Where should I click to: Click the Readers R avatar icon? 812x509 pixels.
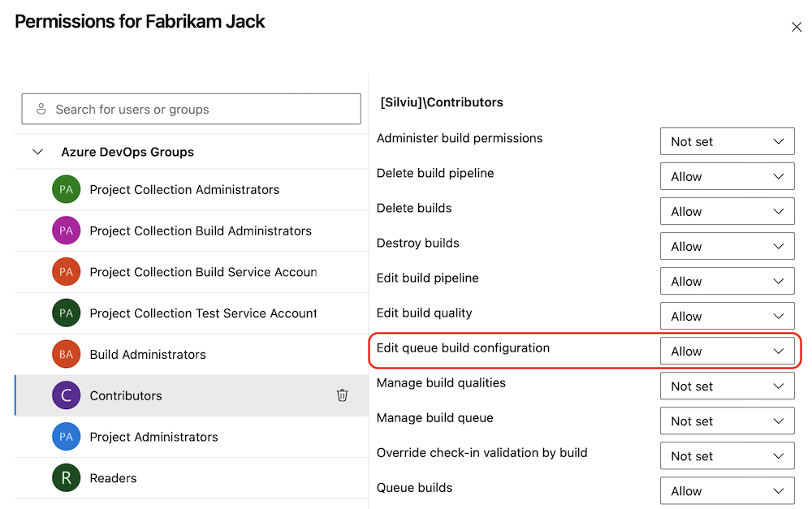(66, 478)
